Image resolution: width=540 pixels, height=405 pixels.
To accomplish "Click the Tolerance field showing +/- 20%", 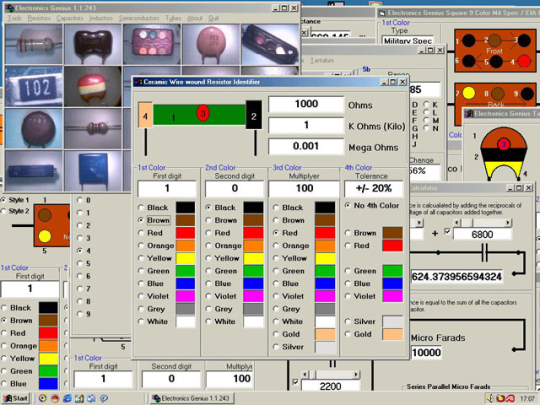I will tap(373, 189).
